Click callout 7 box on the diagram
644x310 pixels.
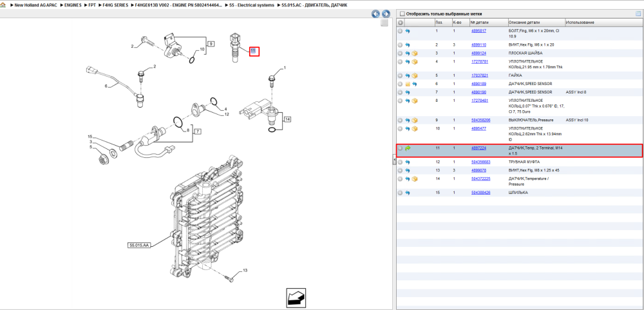198,131
